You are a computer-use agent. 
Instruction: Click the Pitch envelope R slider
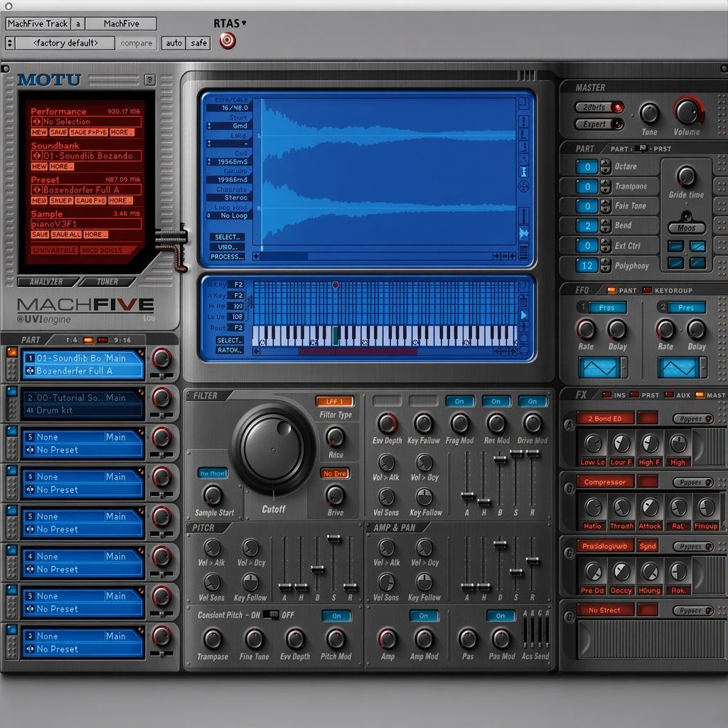point(350,587)
